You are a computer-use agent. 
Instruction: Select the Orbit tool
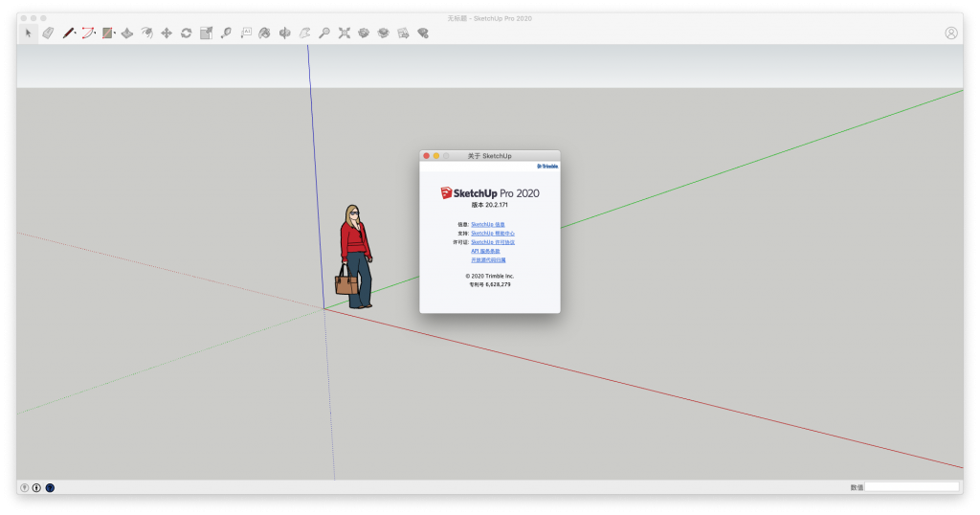285,34
